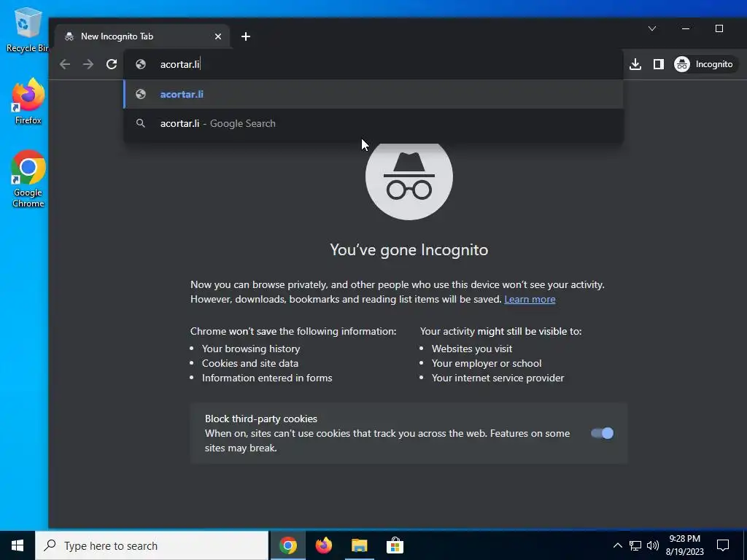This screenshot has height=560, width=747.
Task: Minimize the Chrome window
Action: (686, 28)
